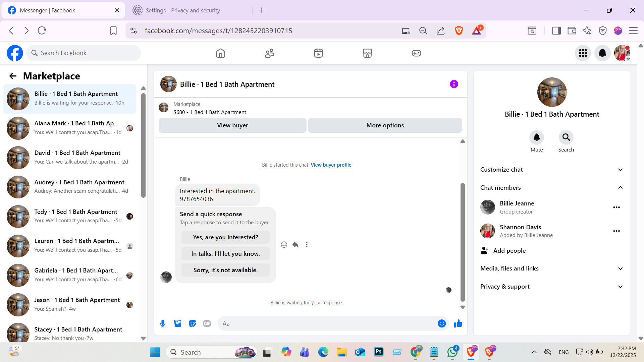Search in conversation from right panel
The image size is (644, 362).
pyautogui.click(x=566, y=137)
